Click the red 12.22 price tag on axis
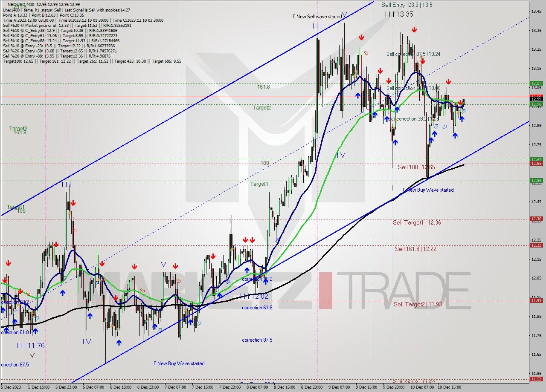The width and height of the screenshot is (546, 392). pos(536,245)
